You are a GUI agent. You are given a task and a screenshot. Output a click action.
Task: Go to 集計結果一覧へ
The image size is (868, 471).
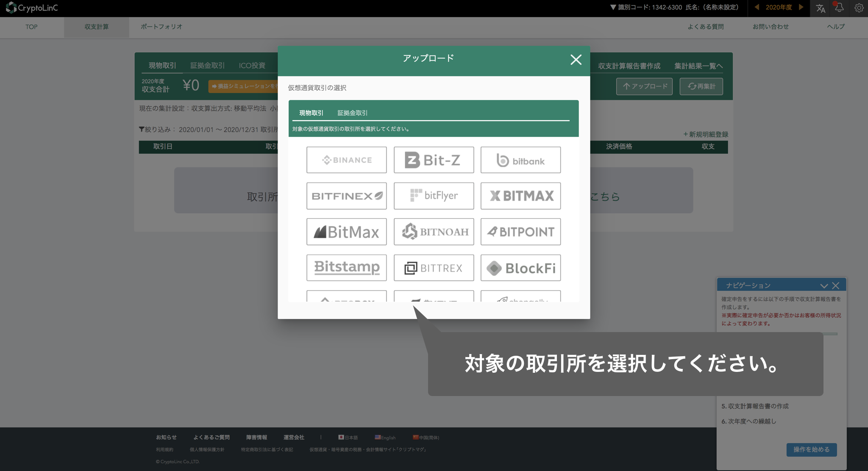coord(698,66)
